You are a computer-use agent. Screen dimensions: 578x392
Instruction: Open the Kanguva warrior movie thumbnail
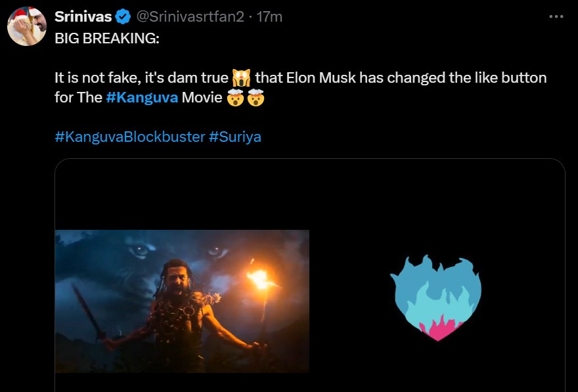[182, 301]
